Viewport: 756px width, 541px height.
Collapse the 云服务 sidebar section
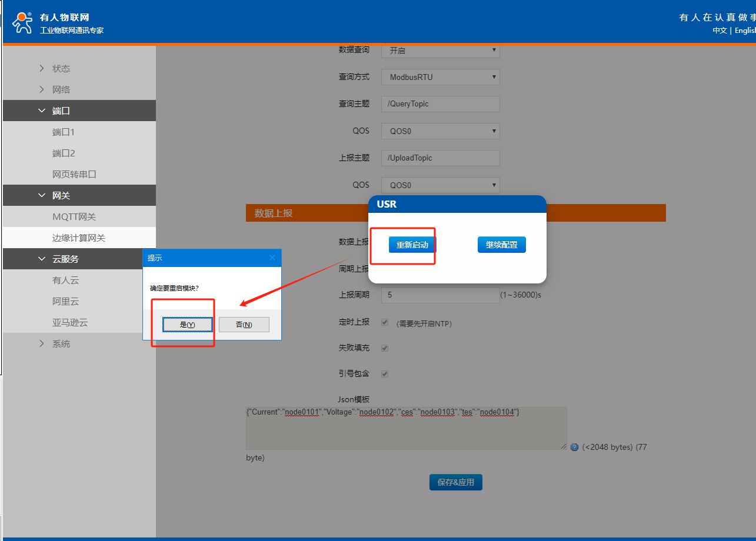point(79,259)
